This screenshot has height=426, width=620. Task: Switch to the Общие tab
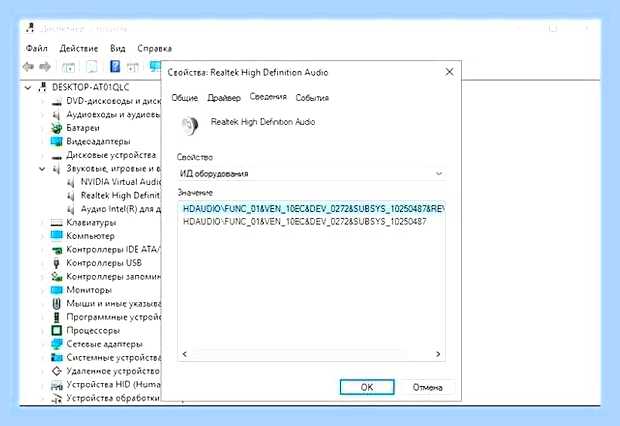(185, 98)
